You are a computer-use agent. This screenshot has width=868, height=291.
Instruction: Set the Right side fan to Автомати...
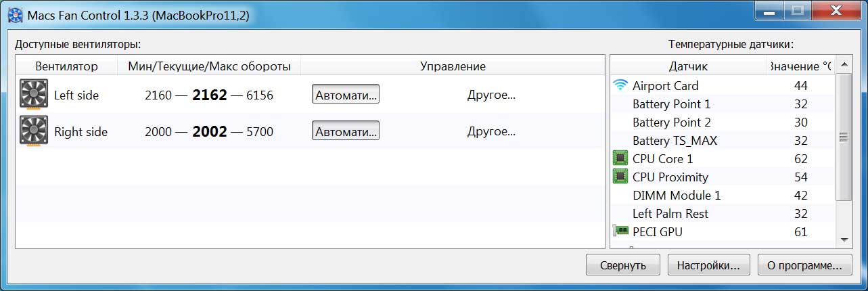click(346, 131)
